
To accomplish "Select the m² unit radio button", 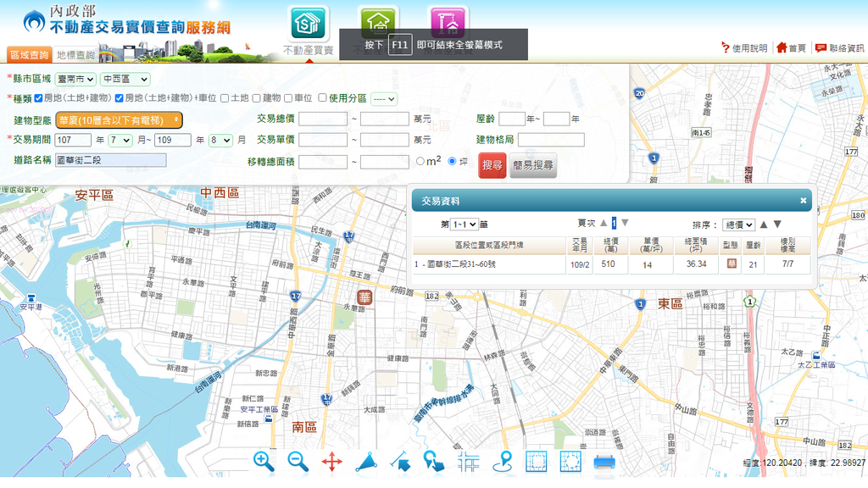I will pos(420,161).
